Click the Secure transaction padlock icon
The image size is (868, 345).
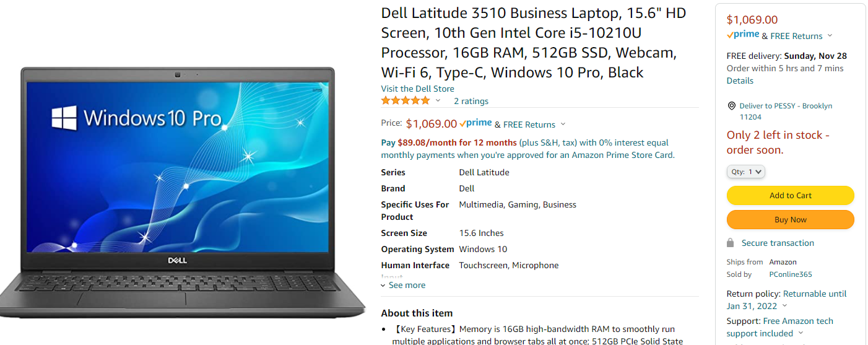[x=730, y=243]
